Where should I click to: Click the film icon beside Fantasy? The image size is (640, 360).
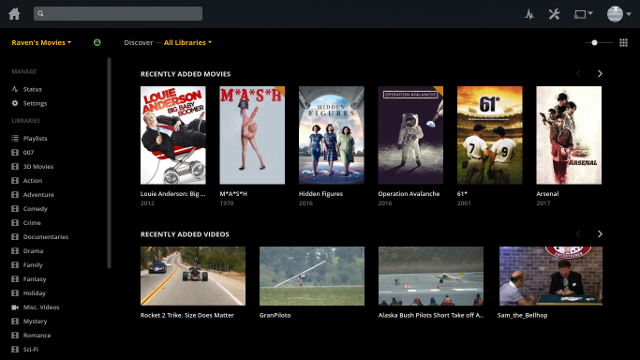(x=15, y=279)
